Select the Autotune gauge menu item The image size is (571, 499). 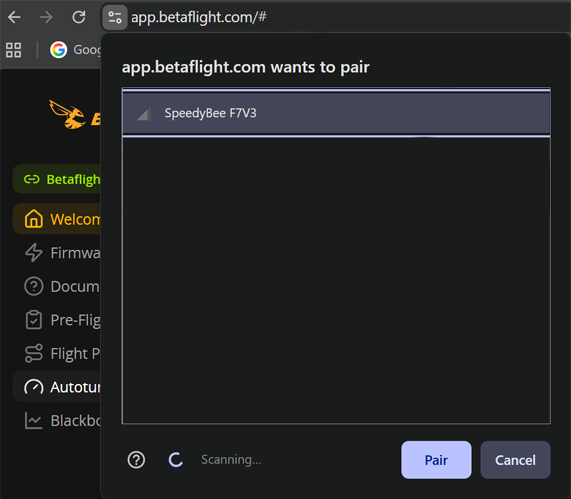tap(57, 387)
